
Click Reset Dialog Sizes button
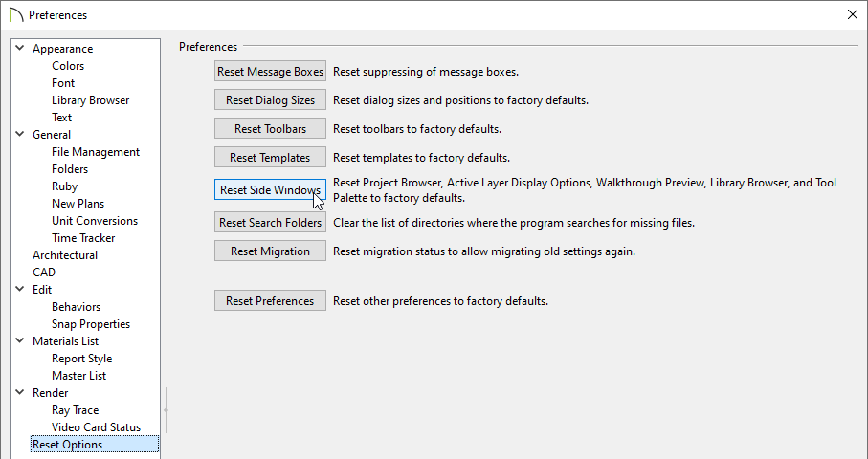pyautogui.click(x=270, y=100)
